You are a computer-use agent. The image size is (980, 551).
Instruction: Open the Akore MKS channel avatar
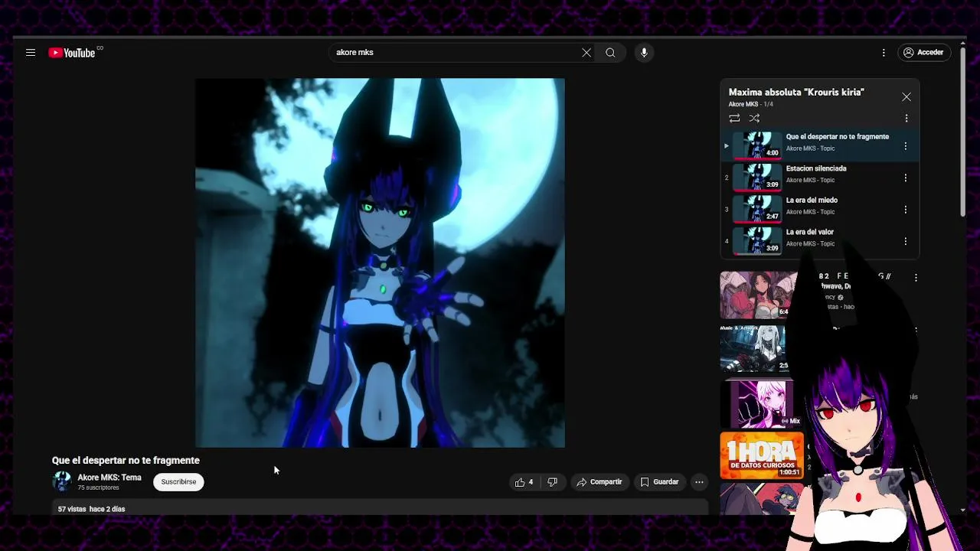(62, 481)
